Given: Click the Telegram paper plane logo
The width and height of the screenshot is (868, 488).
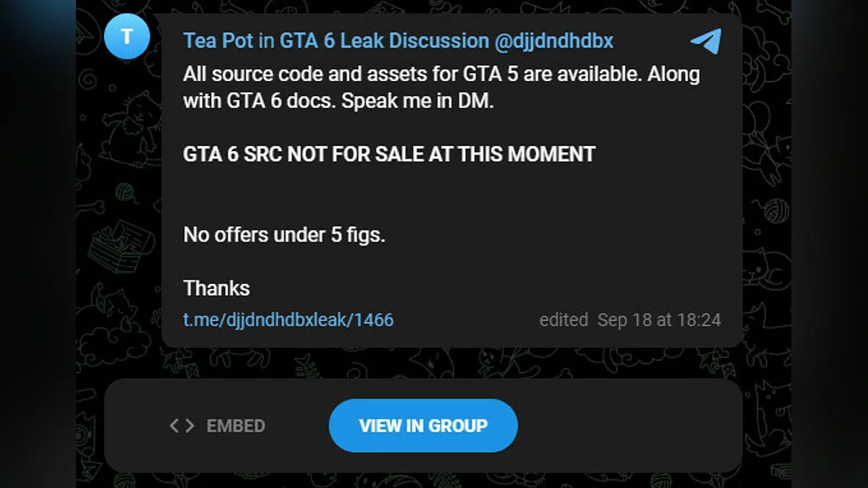Looking at the screenshot, I should (705, 40).
